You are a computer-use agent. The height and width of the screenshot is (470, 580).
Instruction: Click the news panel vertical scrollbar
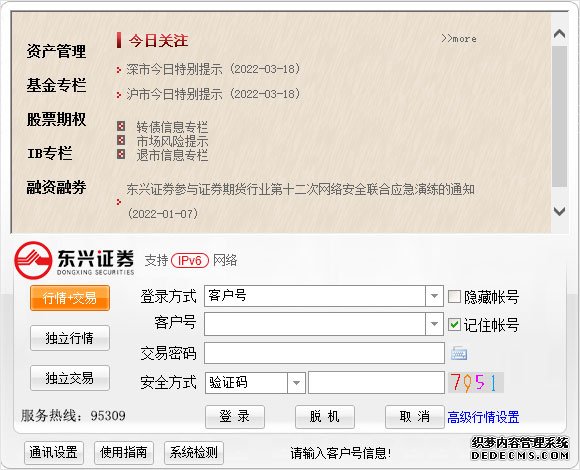pyautogui.click(x=559, y=116)
